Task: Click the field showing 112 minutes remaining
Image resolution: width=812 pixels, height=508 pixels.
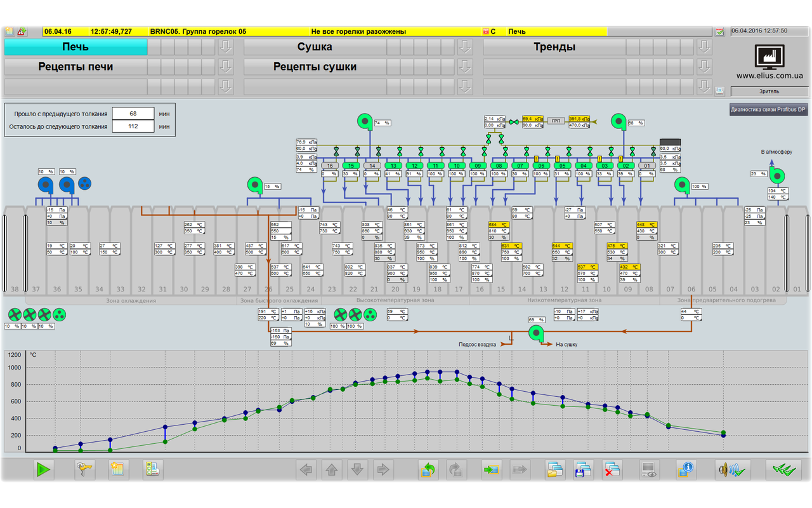Action: click(133, 126)
